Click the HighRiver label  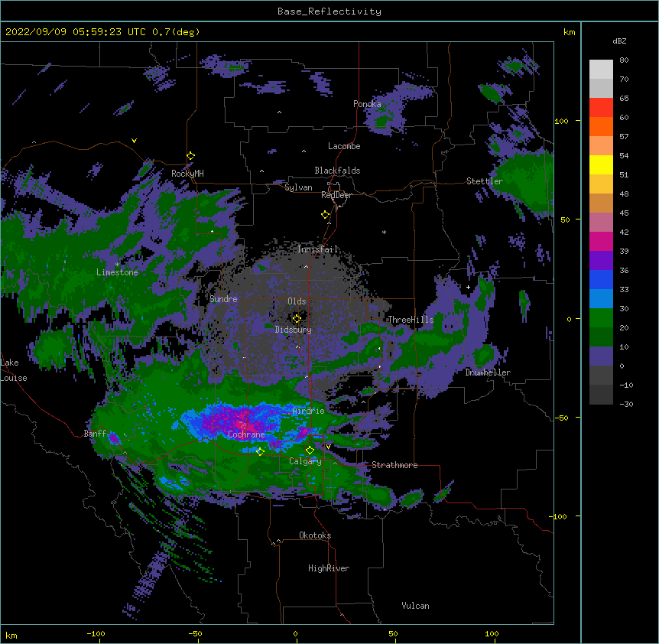[329, 568]
